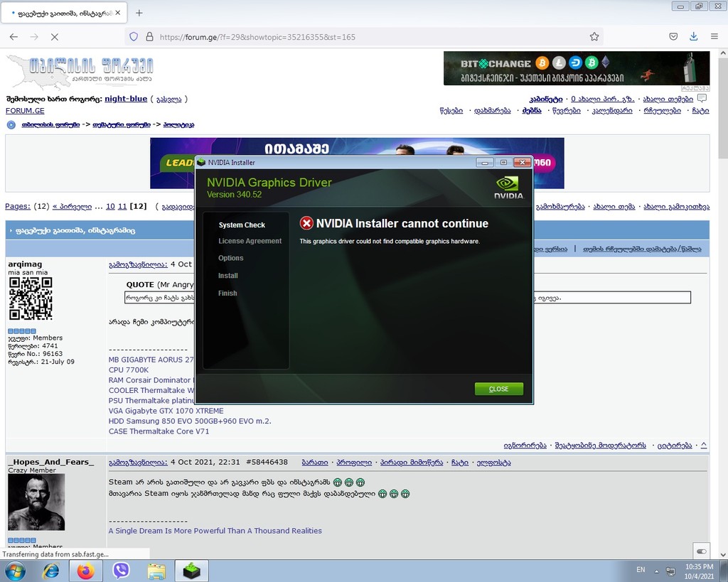
Task: Click the NVIDIA logo in installer
Action: point(508,187)
